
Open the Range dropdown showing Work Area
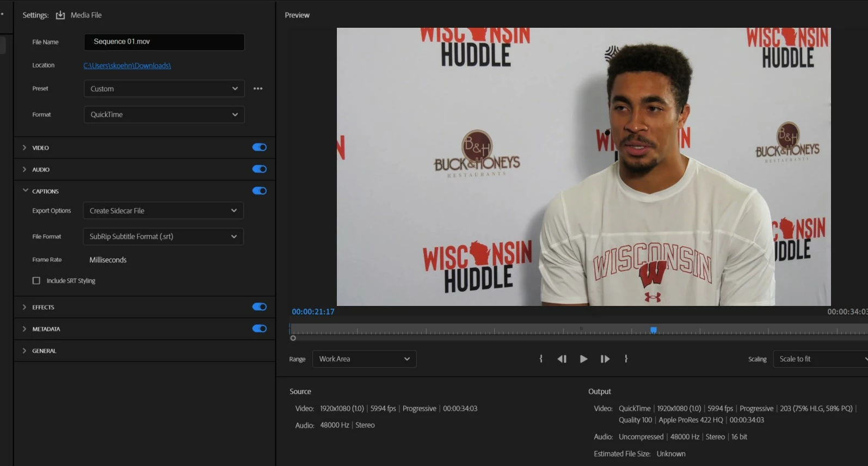click(x=365, y=359)
